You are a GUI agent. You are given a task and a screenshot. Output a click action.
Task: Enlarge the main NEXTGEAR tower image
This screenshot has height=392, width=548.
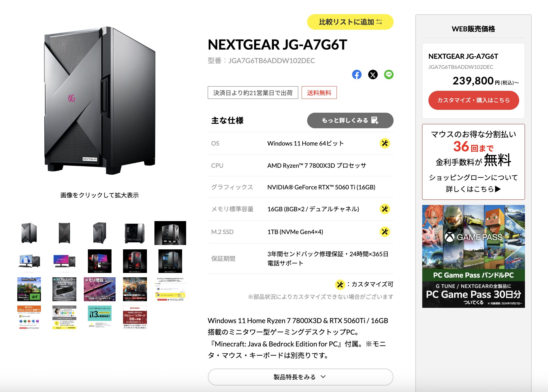100,101
